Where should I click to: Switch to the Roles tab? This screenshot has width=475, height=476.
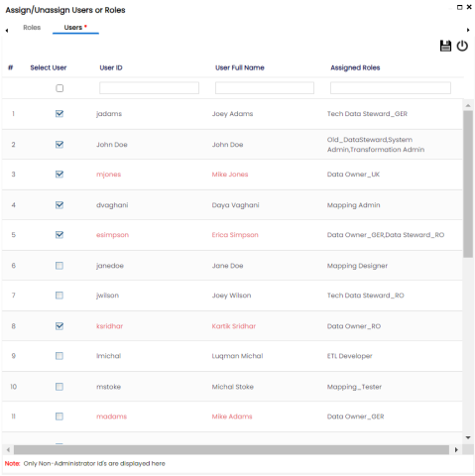[32, 28]
